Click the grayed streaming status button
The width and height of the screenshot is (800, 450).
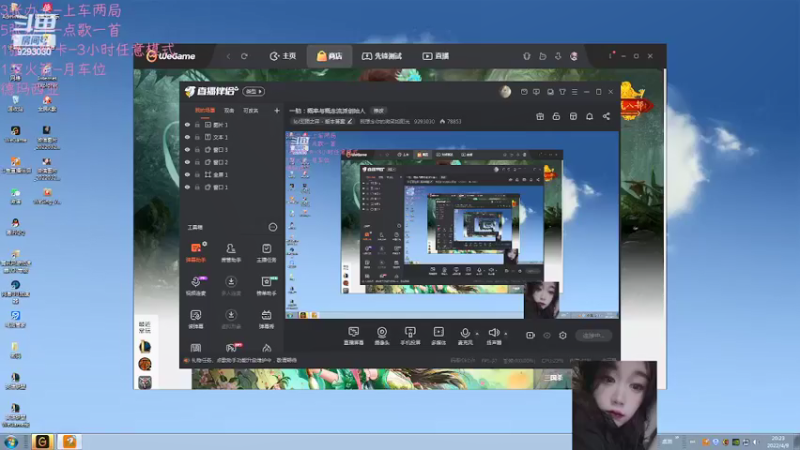click(593, 335)
